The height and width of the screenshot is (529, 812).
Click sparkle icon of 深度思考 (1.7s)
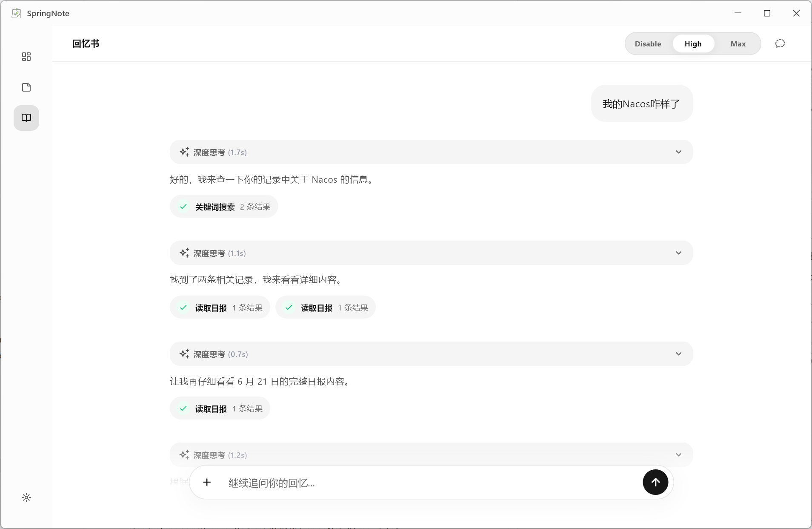(x=184, y=152)
